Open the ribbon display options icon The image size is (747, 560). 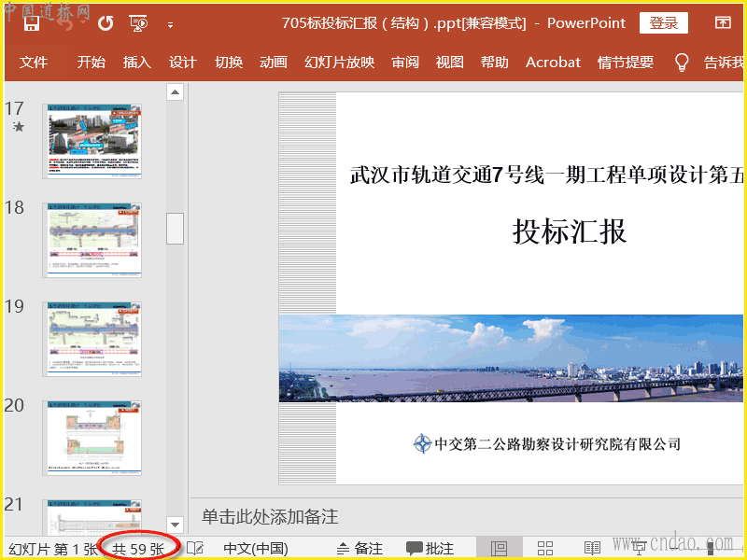point(723,23)
